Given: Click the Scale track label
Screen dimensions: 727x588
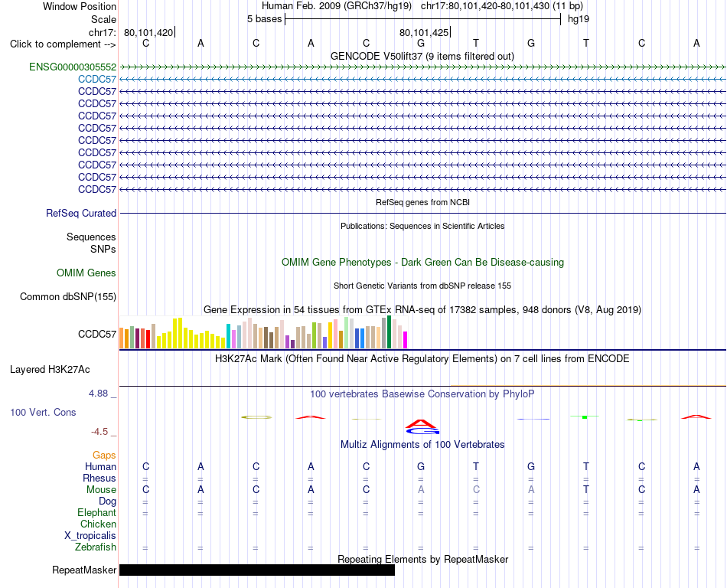Looking at the screenshot, I should point(103,19).
